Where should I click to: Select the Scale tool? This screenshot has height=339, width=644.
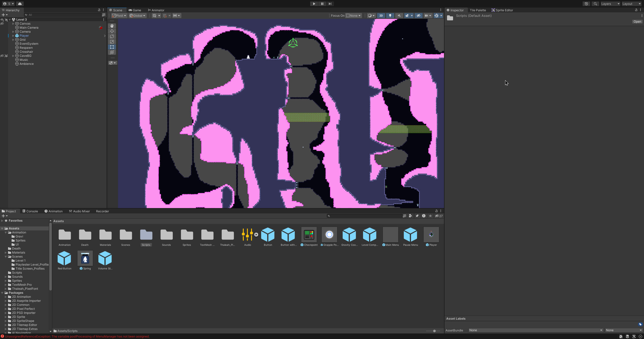112,42
